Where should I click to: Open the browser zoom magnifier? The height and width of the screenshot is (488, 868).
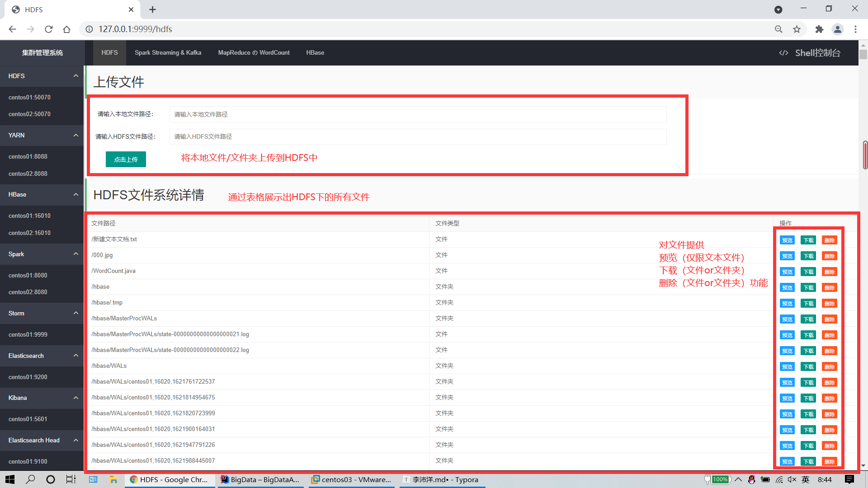coord(778,29)
